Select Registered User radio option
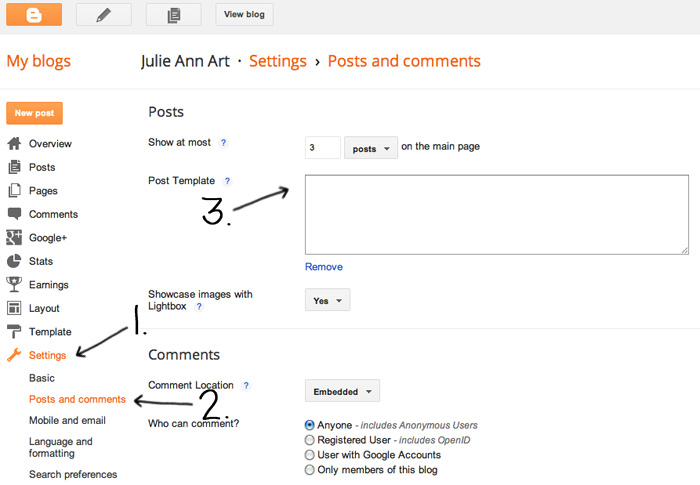700x485 pixels. click(310, 440)
